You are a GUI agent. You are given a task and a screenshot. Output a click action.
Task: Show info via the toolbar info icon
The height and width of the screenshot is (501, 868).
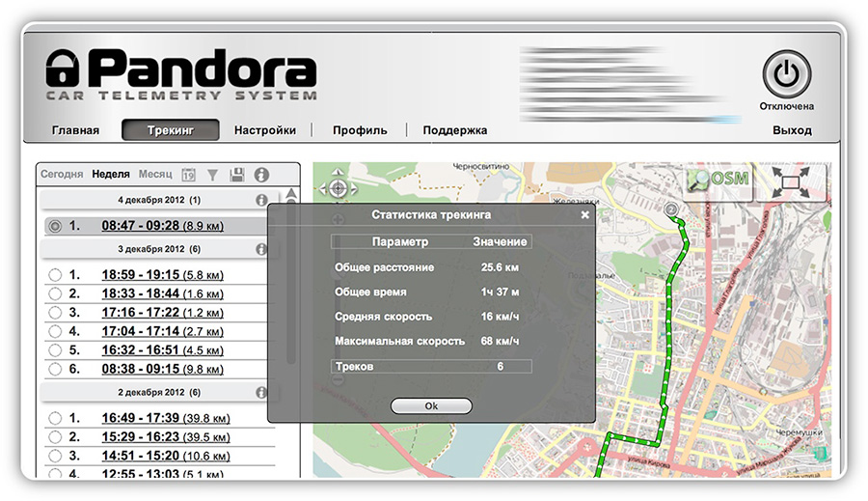click(261, 175)
